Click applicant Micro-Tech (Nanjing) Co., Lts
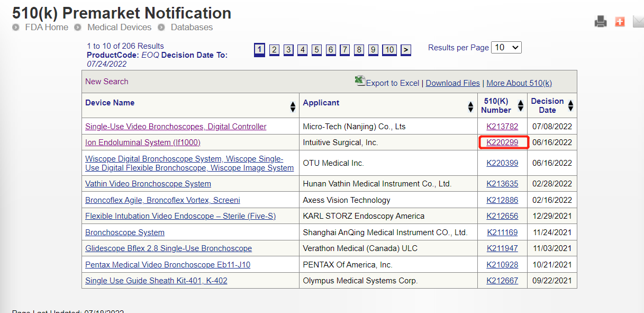Image resolution: width=644 pixels, height=313 pixels. [x=355, y=127]
